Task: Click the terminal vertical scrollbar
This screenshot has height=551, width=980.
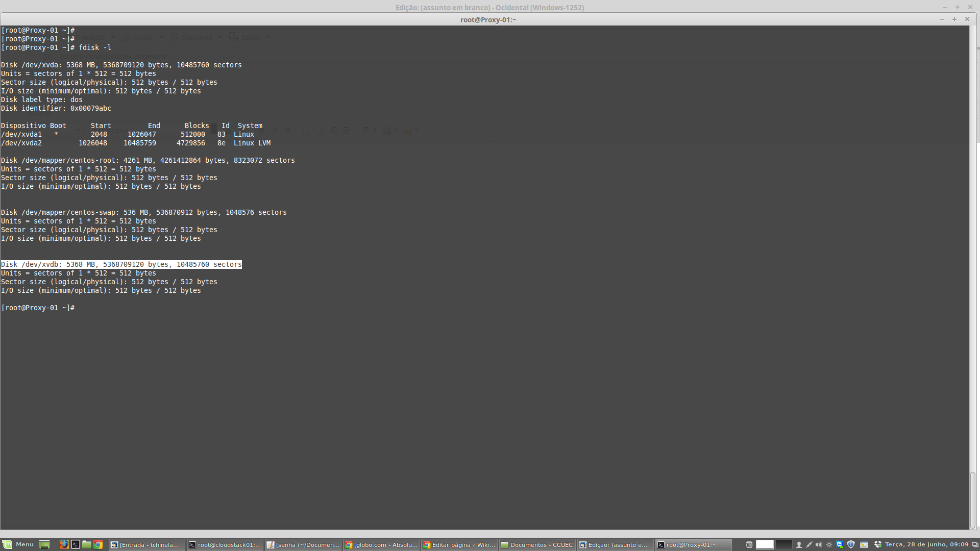Action: click(x=973, y=500)
